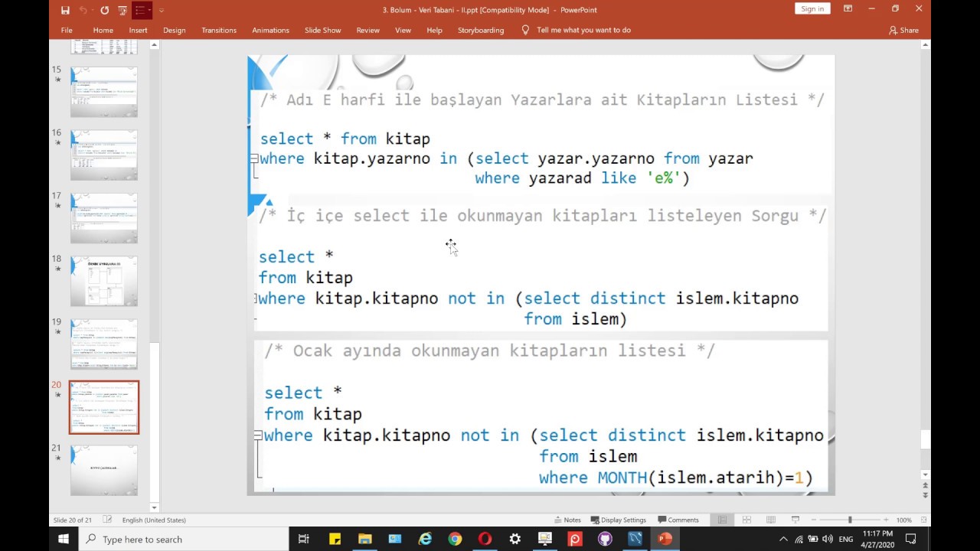Click the Previous Slide double arrow
Screen dimensions: 980x551
[x=925, y=486]
